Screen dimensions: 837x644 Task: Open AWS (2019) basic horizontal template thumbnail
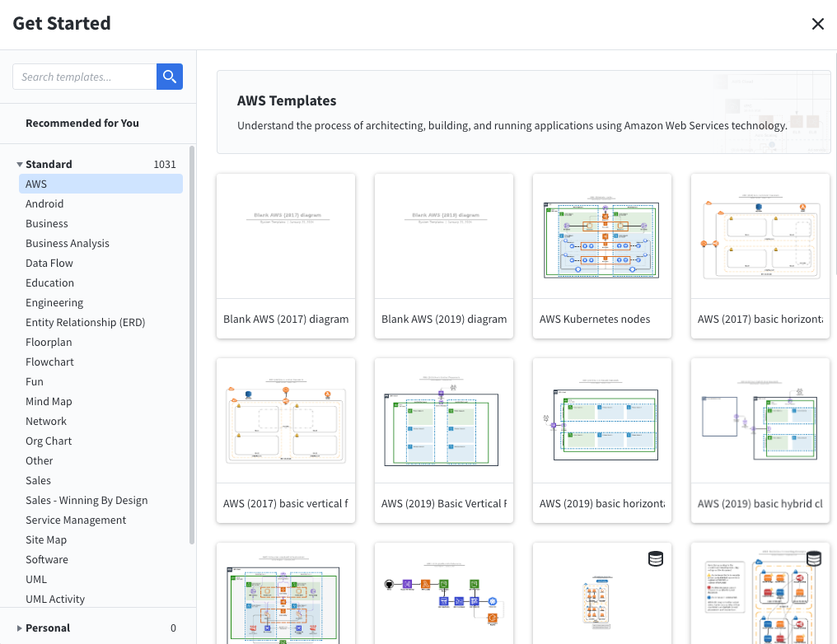pos(601,421)
